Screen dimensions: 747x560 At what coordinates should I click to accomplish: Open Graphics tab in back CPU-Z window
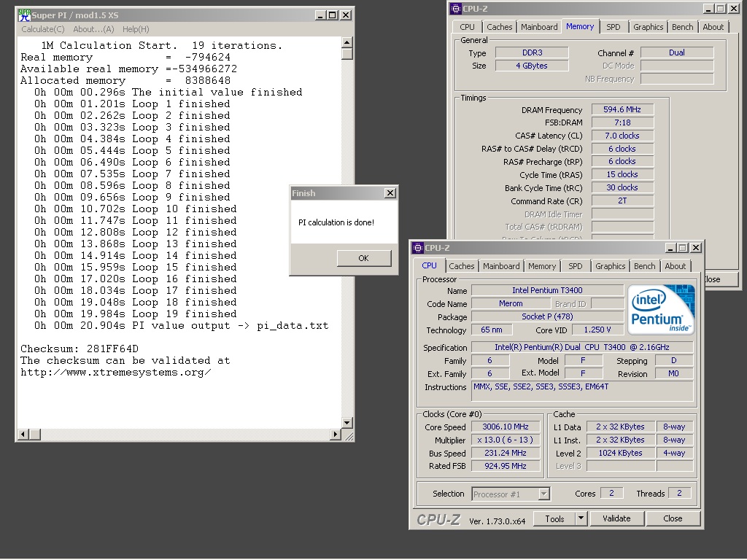pos(648,27)
